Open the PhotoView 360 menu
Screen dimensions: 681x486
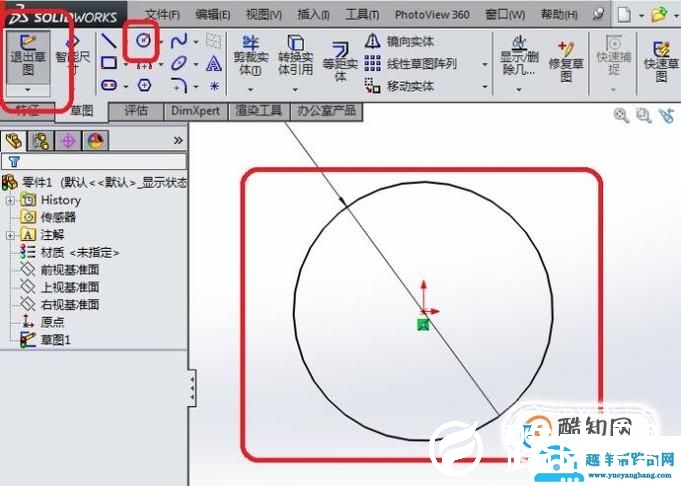[432, 15]
